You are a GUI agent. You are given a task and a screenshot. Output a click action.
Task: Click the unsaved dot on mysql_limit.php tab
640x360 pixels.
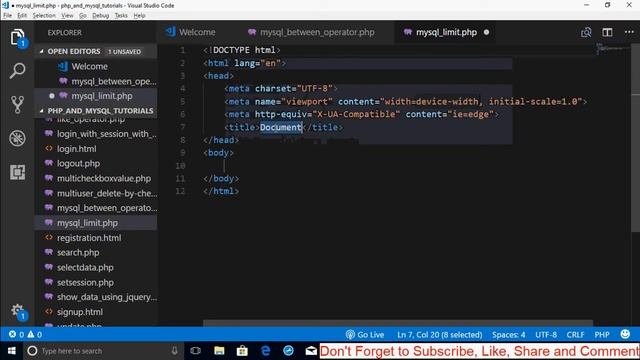pos(486,32)
